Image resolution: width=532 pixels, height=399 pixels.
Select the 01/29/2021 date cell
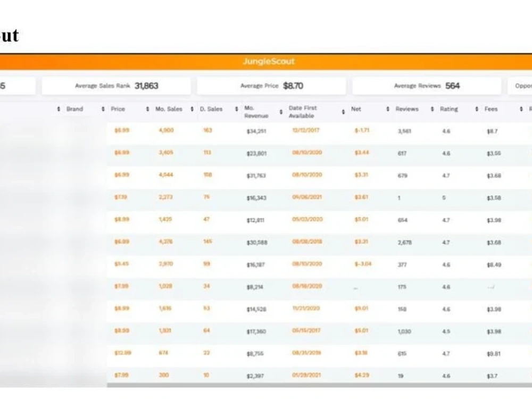point(307,375)
